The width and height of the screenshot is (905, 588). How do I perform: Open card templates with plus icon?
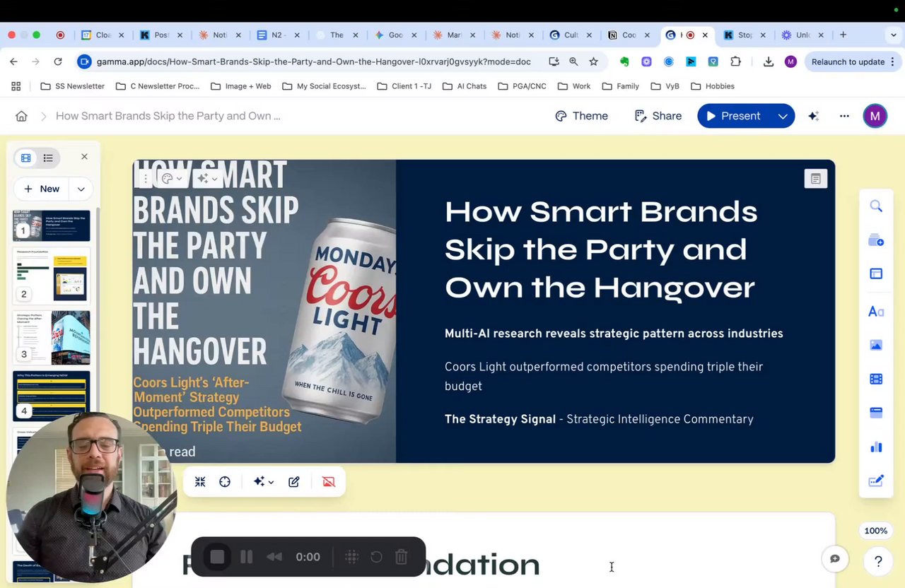876,240
